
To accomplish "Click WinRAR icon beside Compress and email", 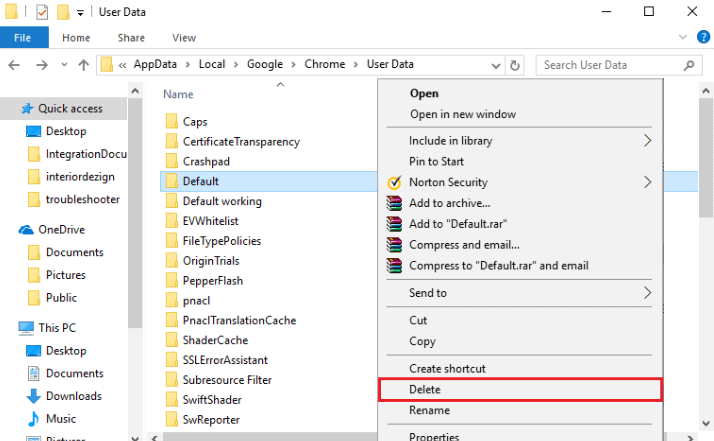I will point(394,245).
